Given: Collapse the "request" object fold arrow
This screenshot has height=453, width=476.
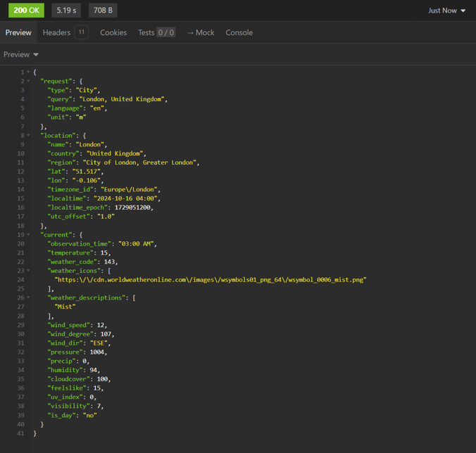Looking at the screenshot, I should pyautogui.click(x=28, y=81).
